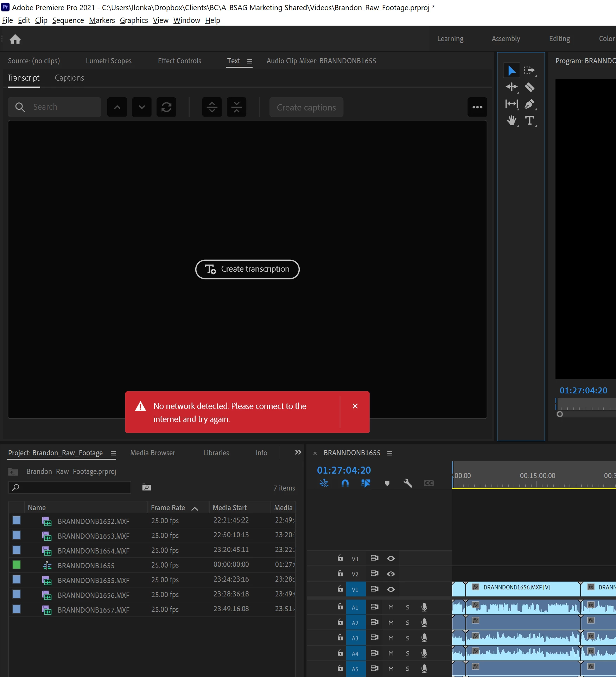Image resolution: width=616 pixels, height=677 pixels.
Task: Click the timeline caption track options CC icon
Action: [x=429, y=483]
